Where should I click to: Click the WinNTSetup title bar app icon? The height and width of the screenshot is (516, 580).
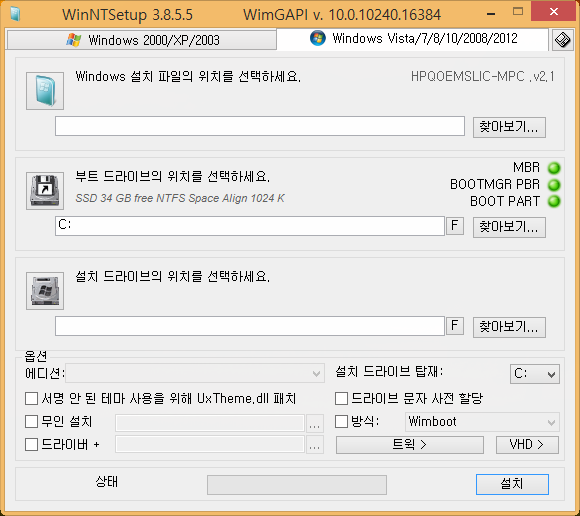[x=15, y=14]
